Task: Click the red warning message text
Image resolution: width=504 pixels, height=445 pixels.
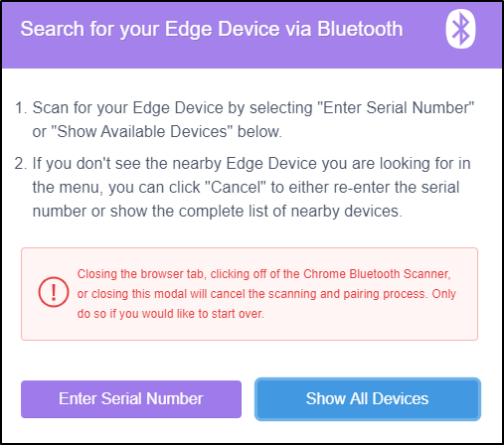Action: 266,294
